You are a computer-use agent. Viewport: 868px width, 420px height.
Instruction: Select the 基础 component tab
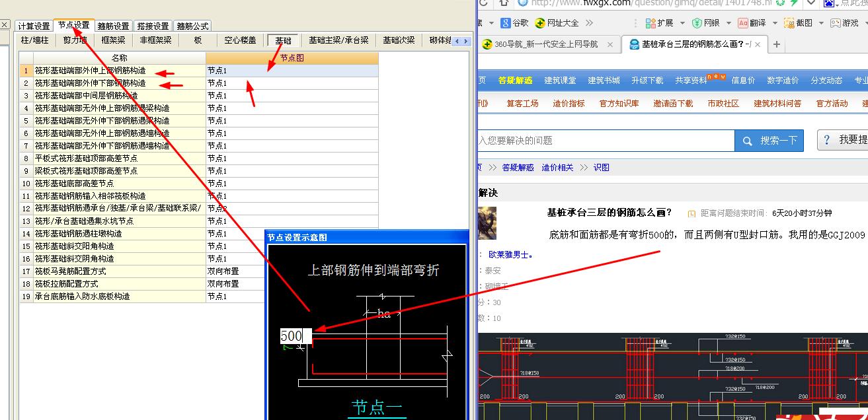point(284,40)
